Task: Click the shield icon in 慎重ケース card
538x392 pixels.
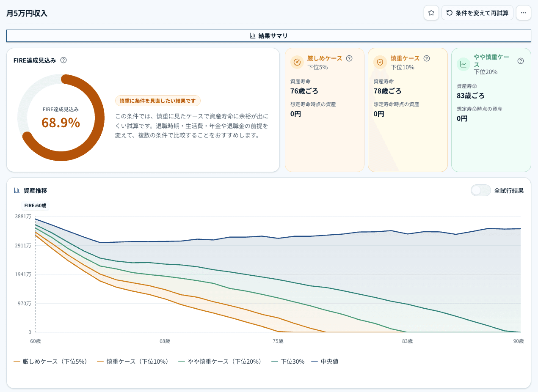Action: point(380,62)
